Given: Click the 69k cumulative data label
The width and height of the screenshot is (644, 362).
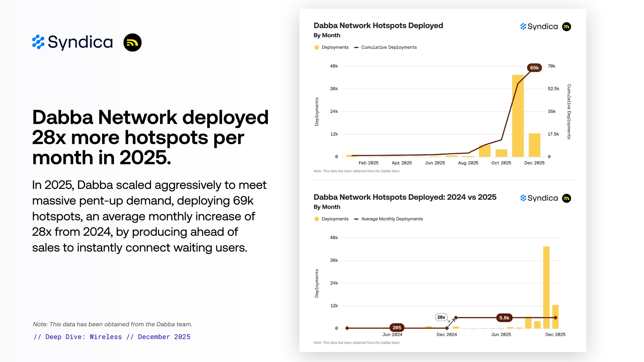Looking at the screenshot, I should pos(534,68).
